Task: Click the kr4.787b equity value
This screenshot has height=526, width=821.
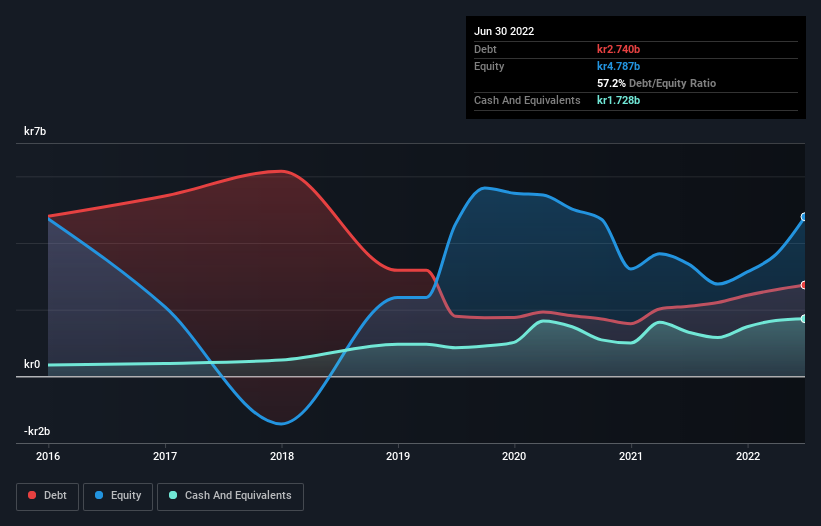Action: (618, 66)
